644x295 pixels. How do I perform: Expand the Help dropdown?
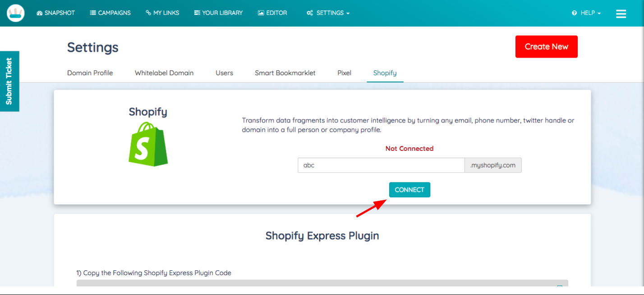586,13
